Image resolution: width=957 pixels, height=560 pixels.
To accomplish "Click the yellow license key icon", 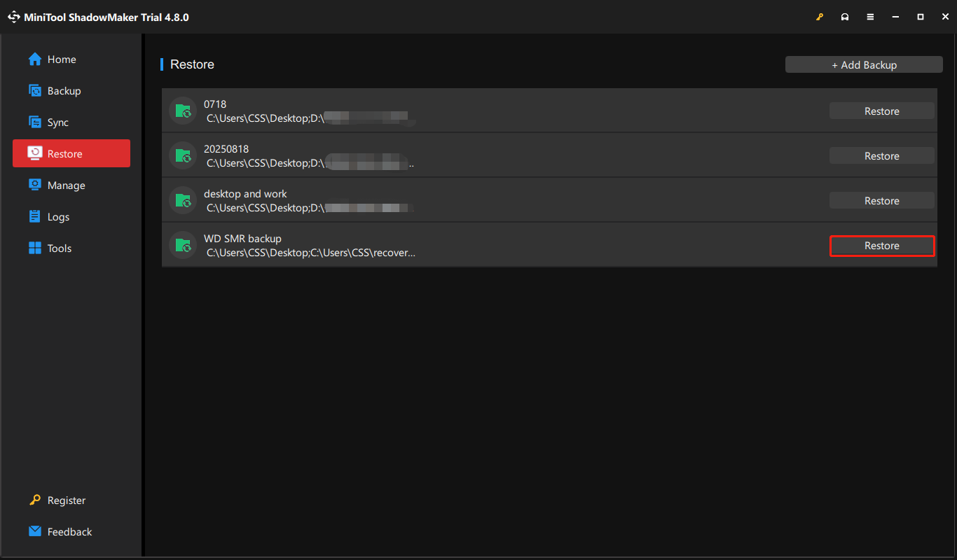I will click(820, 16).
